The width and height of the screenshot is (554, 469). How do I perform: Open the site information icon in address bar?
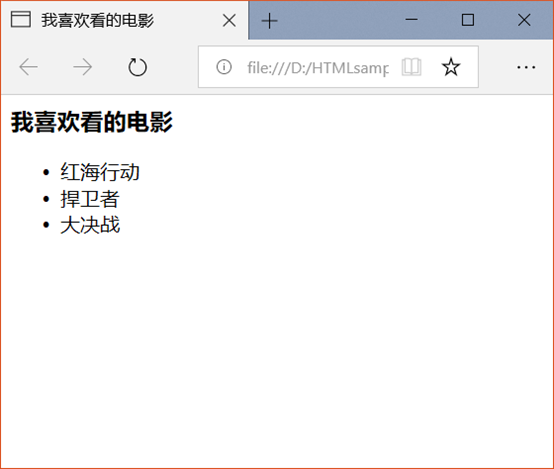[224, 67]
